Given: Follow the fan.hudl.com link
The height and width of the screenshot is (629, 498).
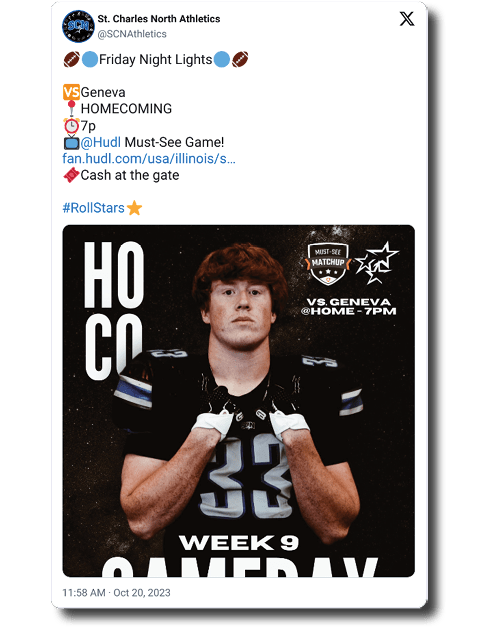Looking at the screenshot, I should pos(149,158).
